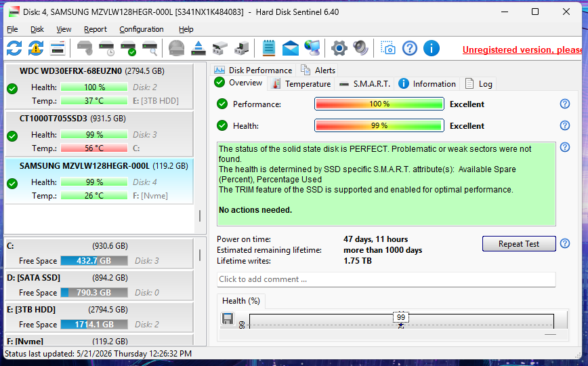
Task: Click the 26 °C temperature bar
Action: pyautogui.click(x=94, y=196)
